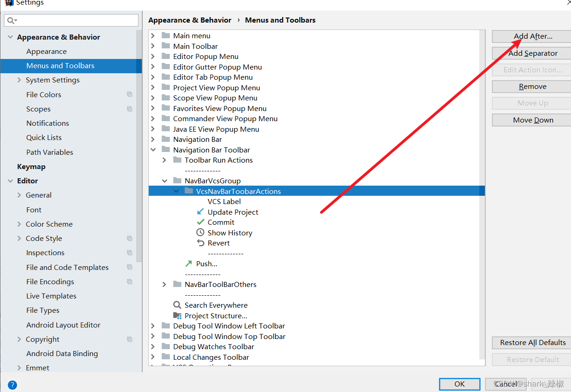This screenshot has height=392, width=571.
Task: Click the Search Everywhere magnifier icon
Action: (x=177, y=305)
